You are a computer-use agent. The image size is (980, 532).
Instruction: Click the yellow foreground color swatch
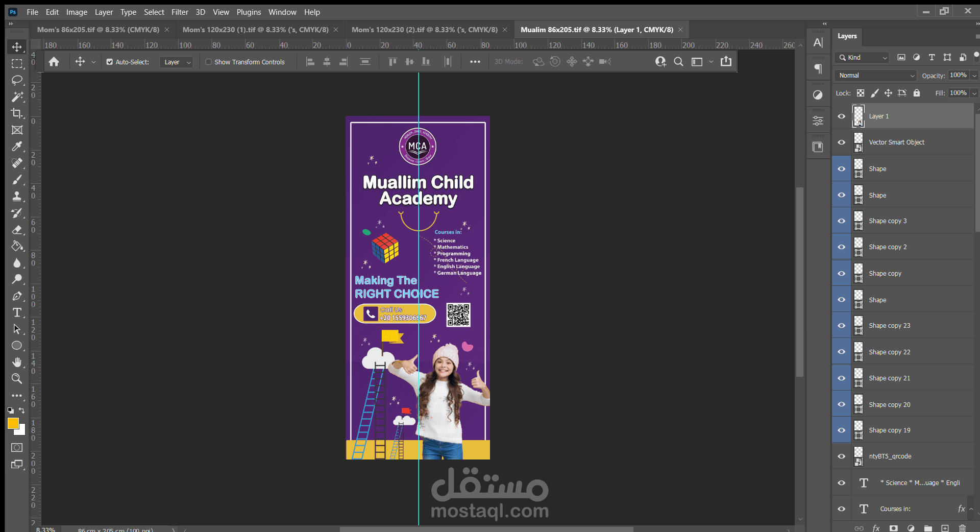(13, 423)
